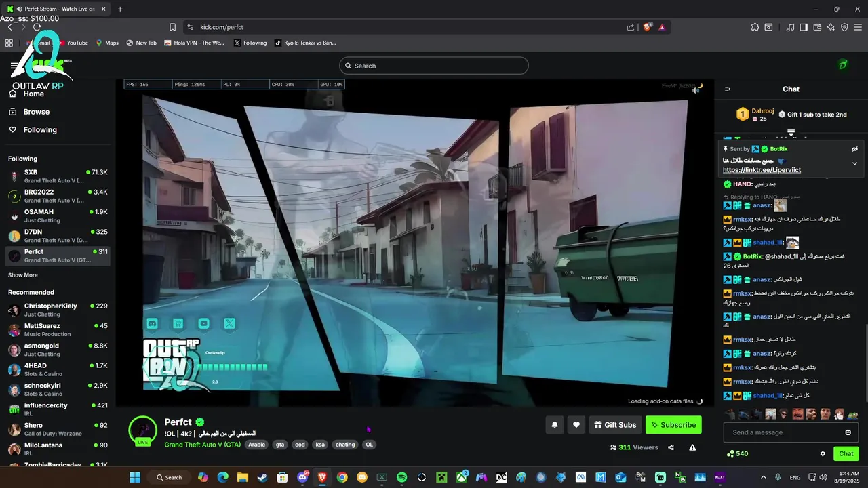Open BRG2022 channel in sidebar
The height and width of the screenshot is (488, 868).
58,196
